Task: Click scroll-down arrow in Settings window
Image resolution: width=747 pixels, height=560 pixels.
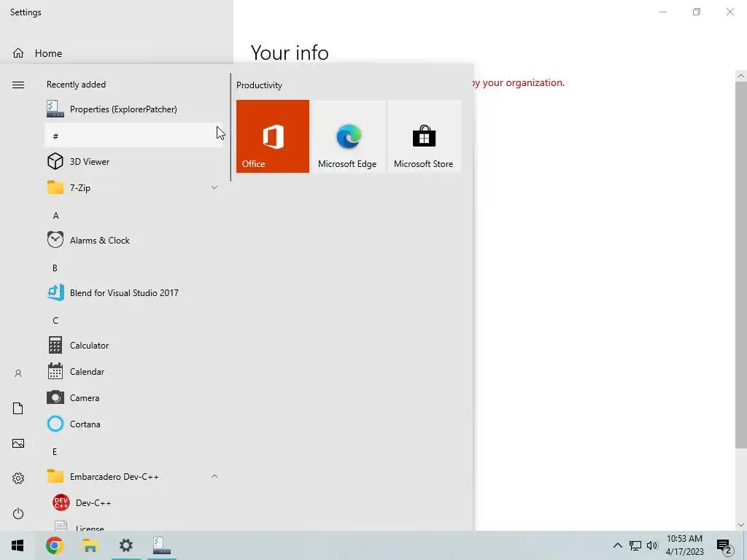Action: tap(741, 525)
